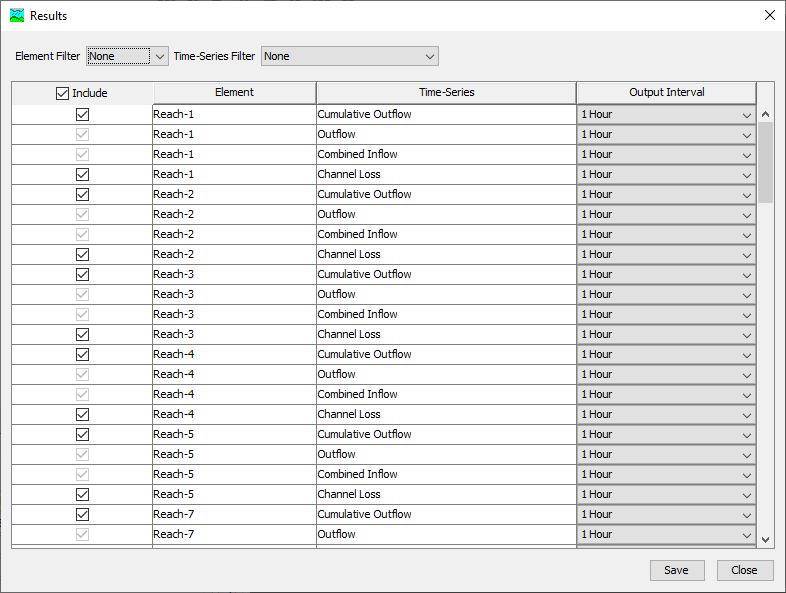786x593 pixels.
Task: Click the Element column header
Action: pyautogui.click(x=235, y=93)
